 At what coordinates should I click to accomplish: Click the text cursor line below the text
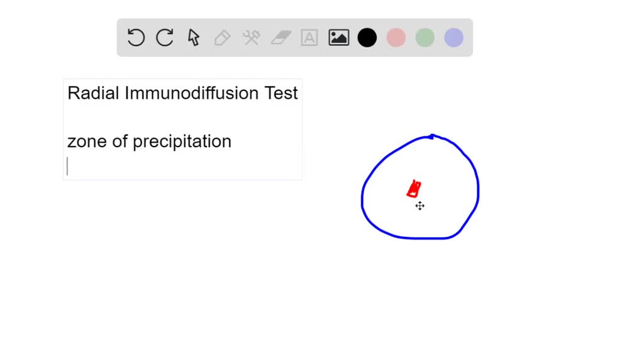68,165
